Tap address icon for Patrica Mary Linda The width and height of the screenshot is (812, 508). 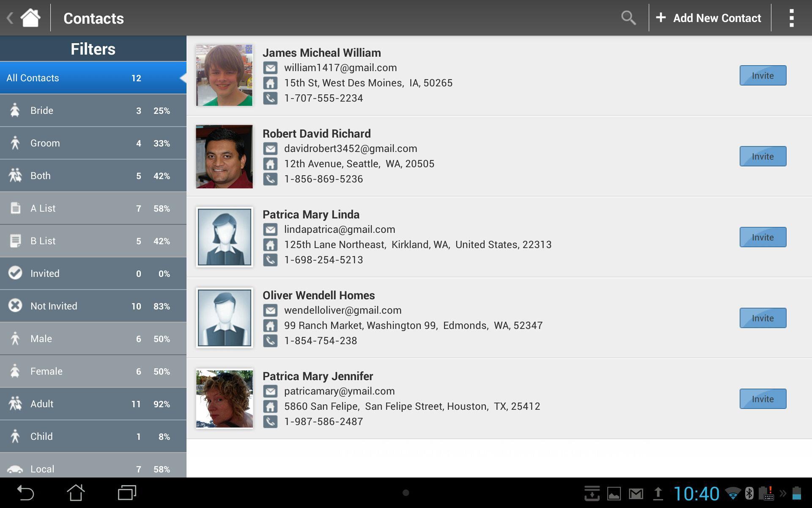270,245
